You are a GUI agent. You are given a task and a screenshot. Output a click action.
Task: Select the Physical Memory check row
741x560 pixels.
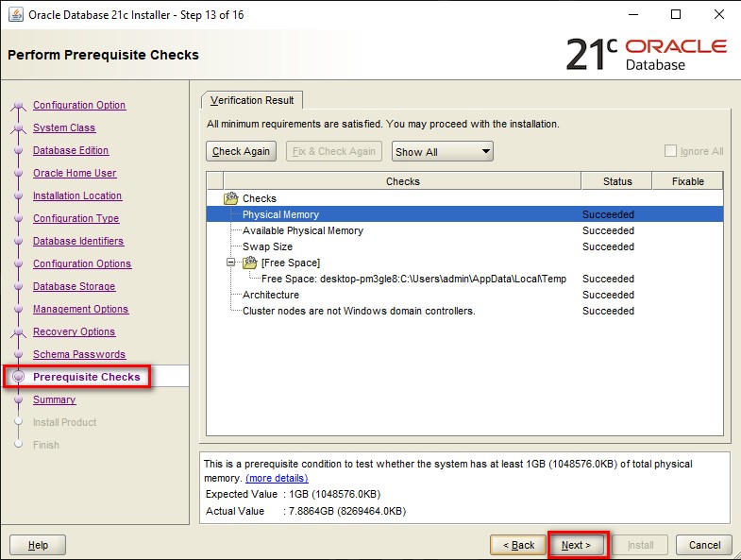click(464, 214)
